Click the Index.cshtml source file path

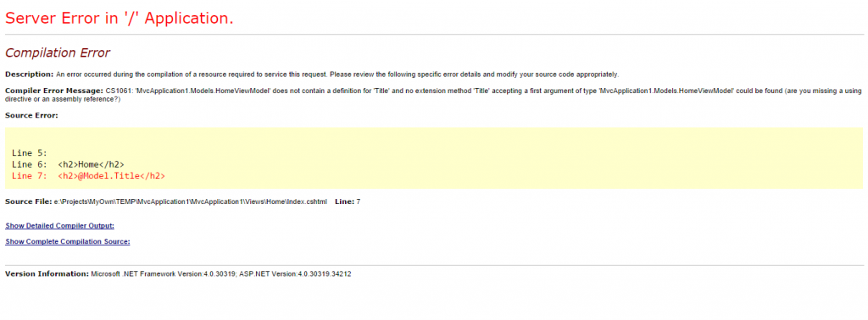tap(190, 201)
